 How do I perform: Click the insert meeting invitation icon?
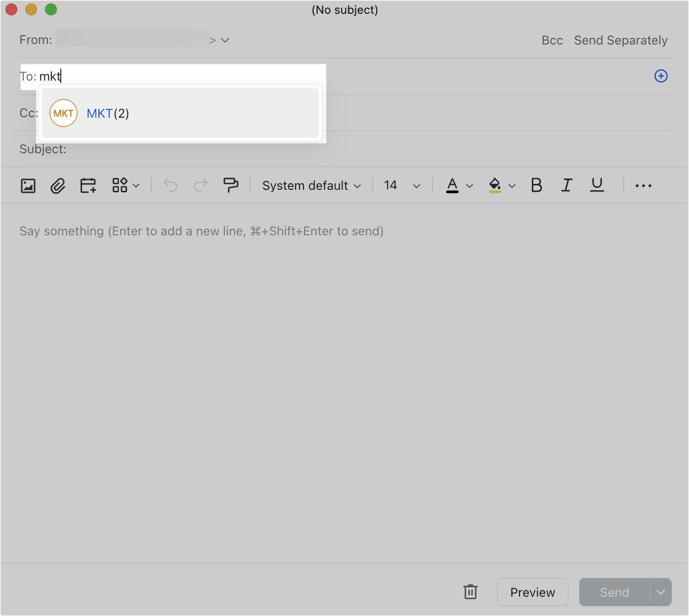(x=87, y=185)
